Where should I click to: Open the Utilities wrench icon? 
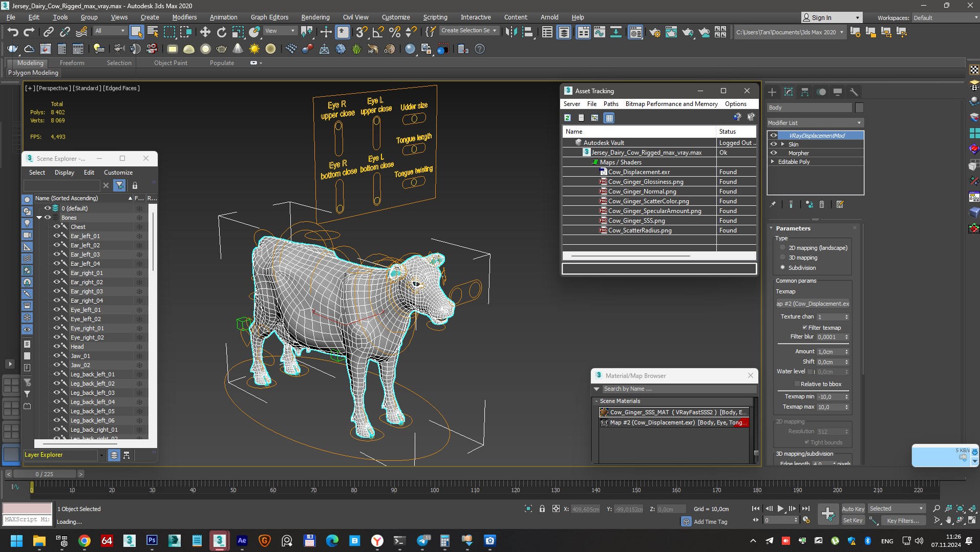pos(854,92)
